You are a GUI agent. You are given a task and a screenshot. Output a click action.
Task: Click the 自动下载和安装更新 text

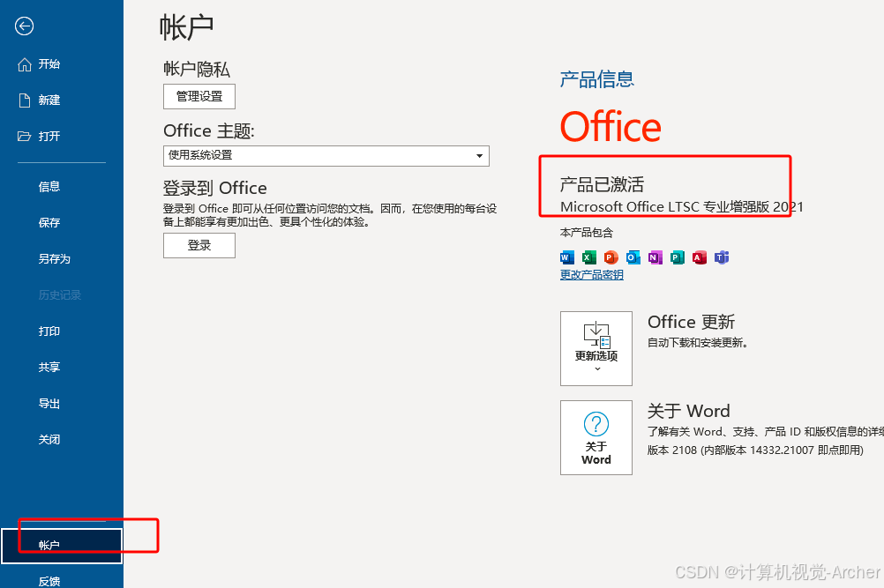697,342
